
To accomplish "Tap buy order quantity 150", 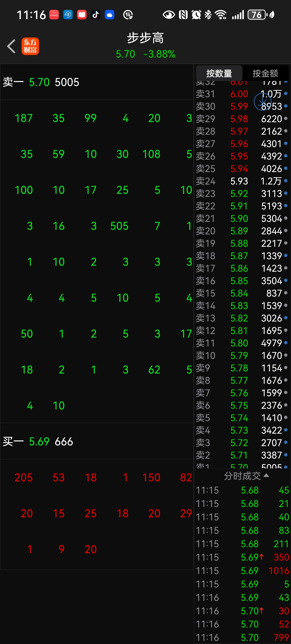I will [151, 477].
